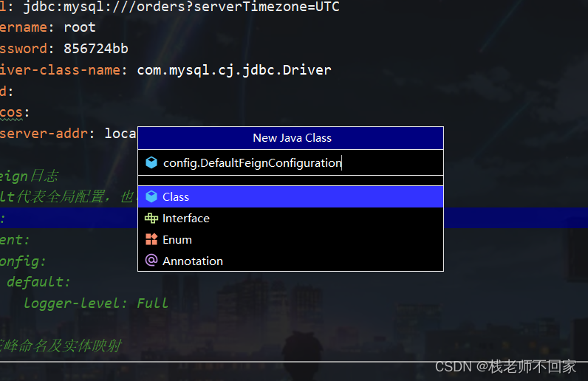This screenshot has height=381, width=588.
Task: Click the New Java Class title bar
Action: 290,138
